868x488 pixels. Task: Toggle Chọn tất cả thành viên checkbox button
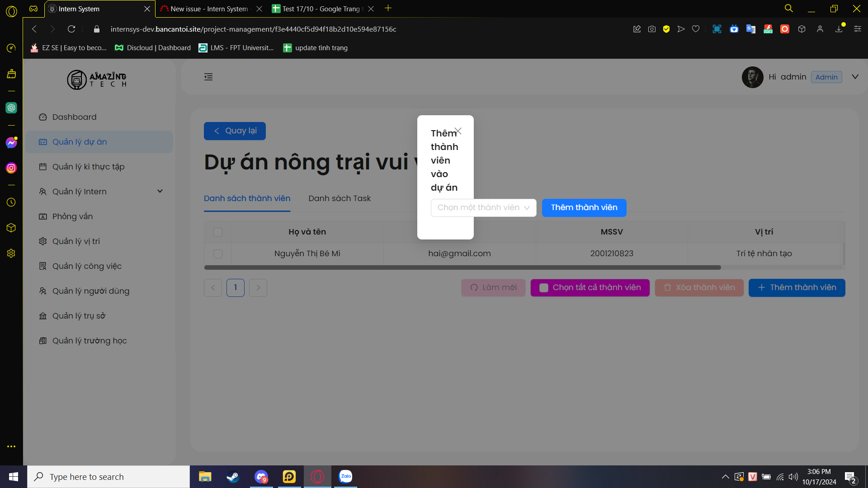tap(590, 287)
